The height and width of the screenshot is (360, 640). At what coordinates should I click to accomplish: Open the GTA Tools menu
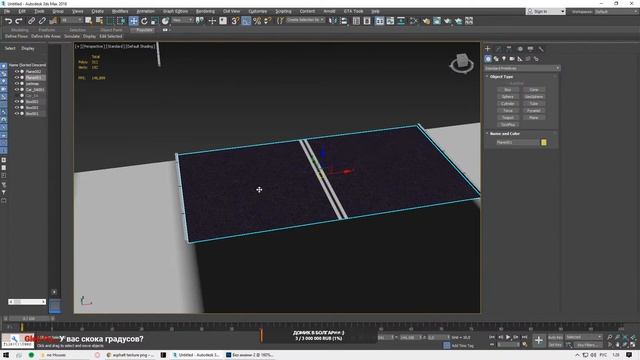click(x=353, y=11)
